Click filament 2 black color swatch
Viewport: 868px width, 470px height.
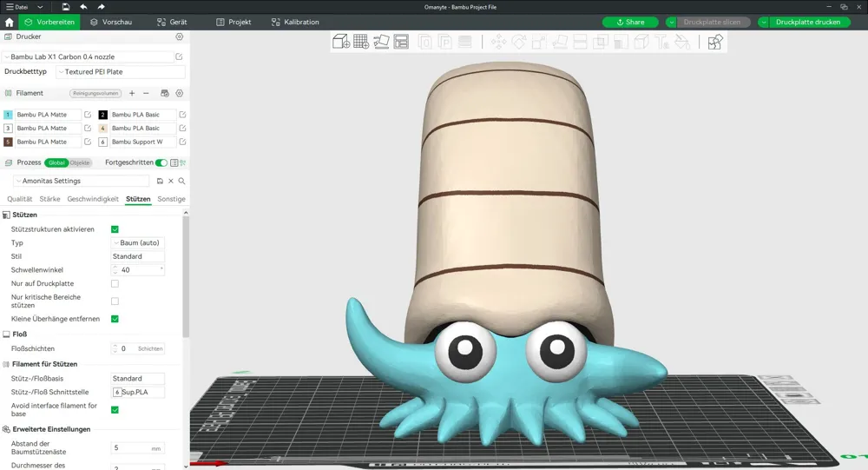pyautogui.click(x=103, y=115)
